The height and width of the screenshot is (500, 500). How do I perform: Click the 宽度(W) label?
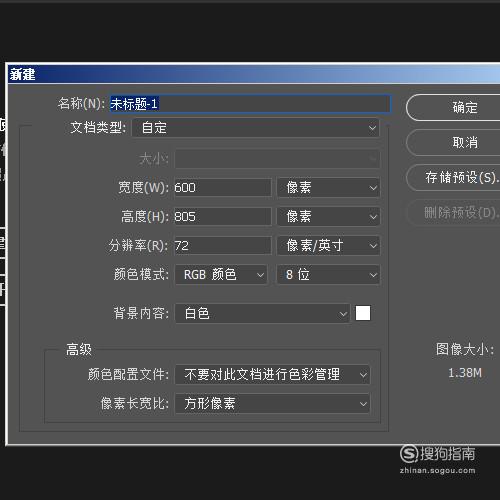pos(144,188)
